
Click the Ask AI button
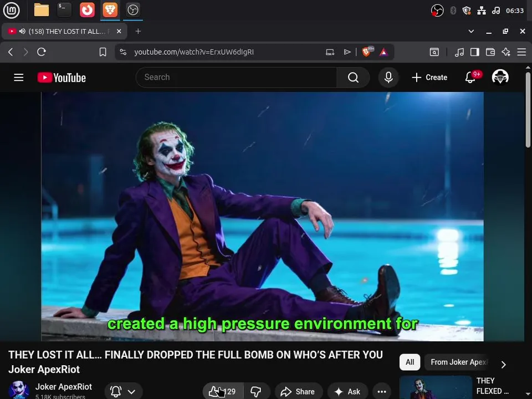pos(347,392)
